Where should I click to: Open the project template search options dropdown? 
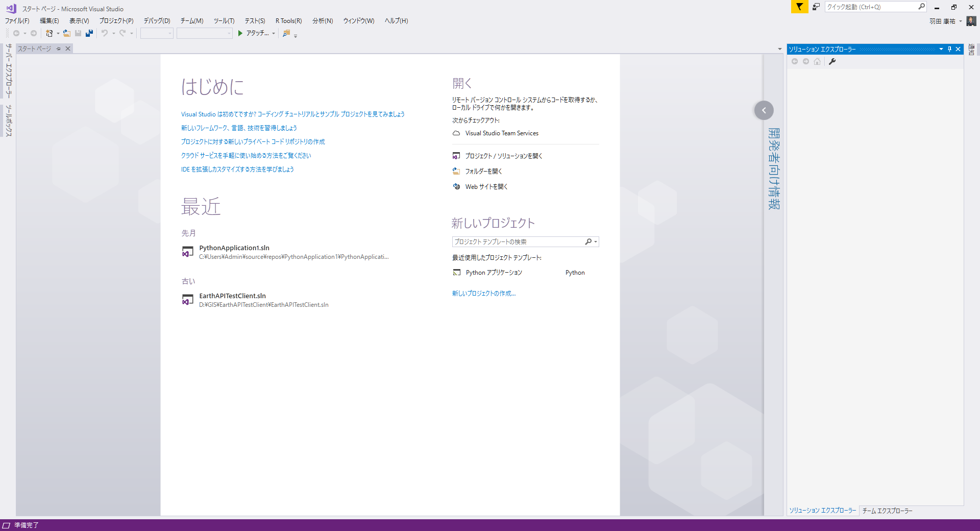tap(596, 242)
